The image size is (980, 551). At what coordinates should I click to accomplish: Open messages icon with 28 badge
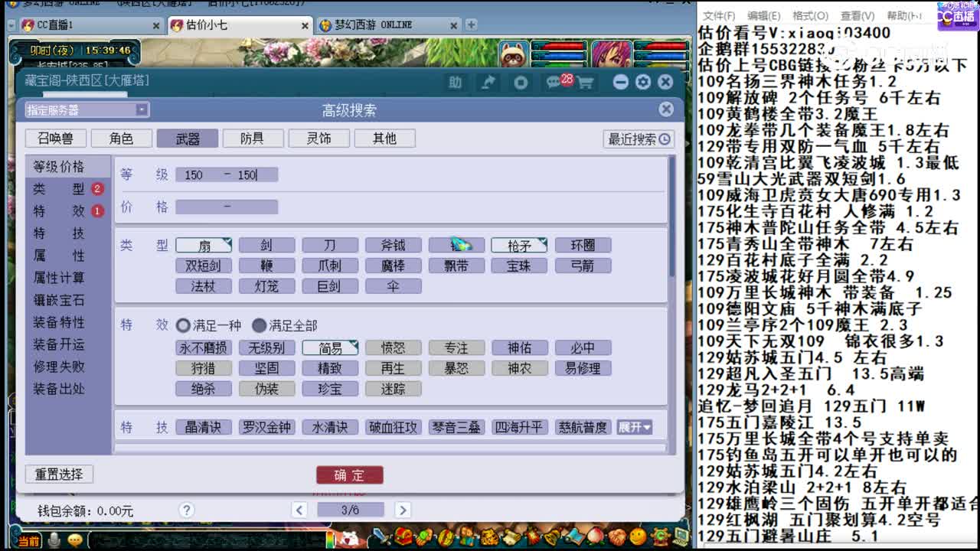(557, 81)
